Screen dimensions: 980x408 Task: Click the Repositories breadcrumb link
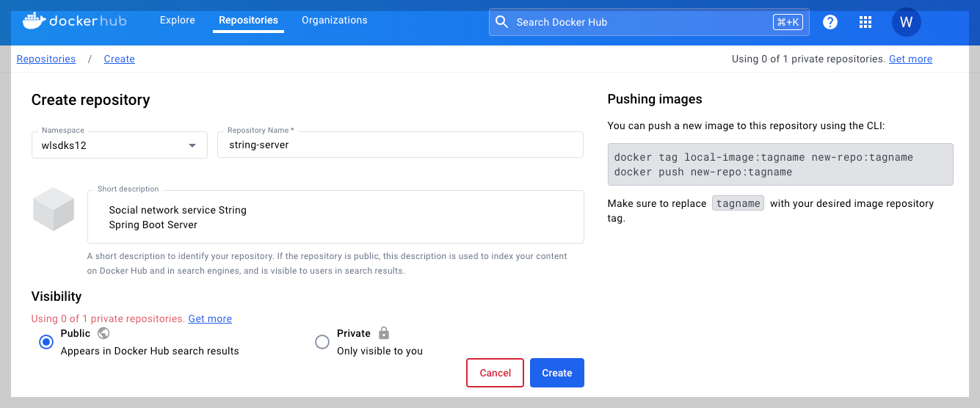tap(46, 59)
